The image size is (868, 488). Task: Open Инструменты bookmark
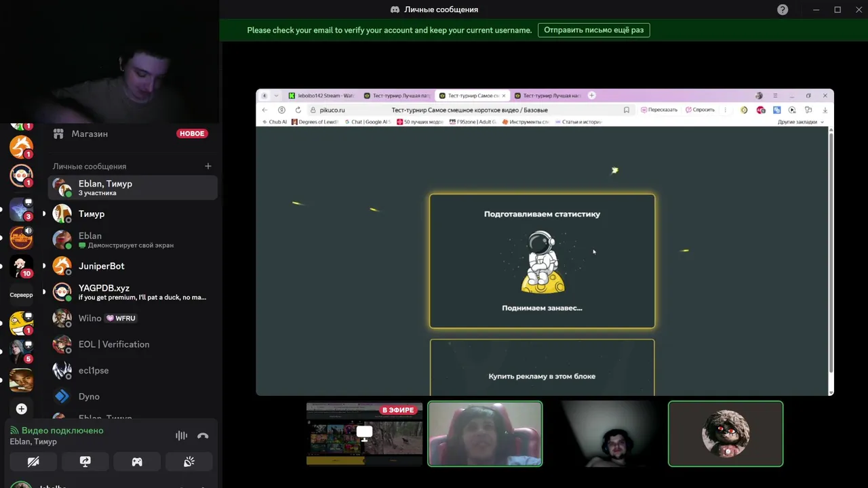[526, 122]
